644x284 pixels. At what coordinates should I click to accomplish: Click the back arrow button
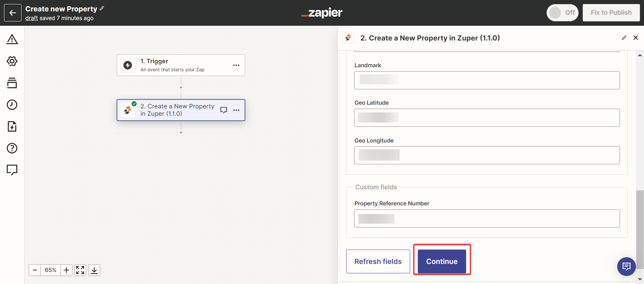point(13,13)
